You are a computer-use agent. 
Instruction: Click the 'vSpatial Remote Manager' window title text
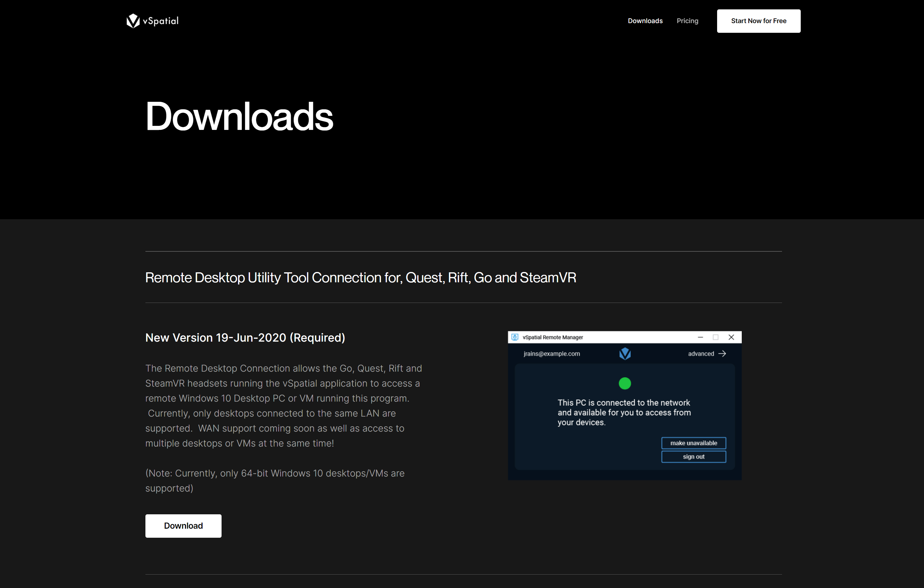pyautogui.click(x=553, y=337)
